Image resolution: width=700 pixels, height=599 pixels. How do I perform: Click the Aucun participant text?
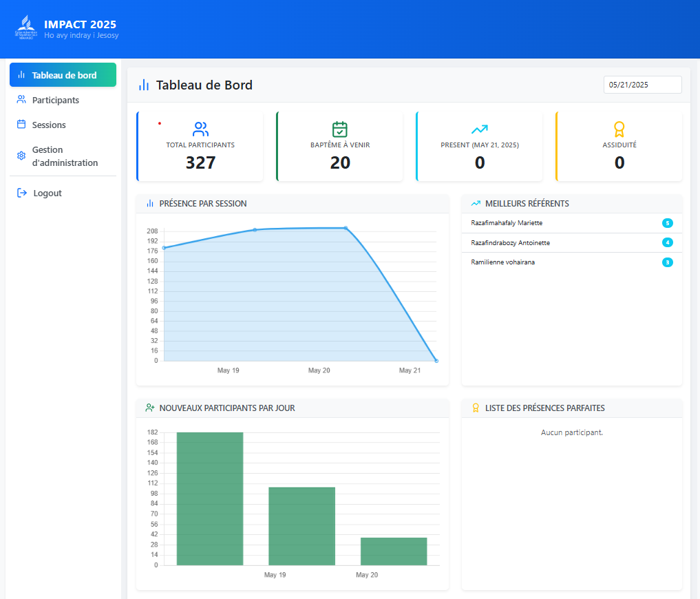pyautogui.click(x=571, y=432)
